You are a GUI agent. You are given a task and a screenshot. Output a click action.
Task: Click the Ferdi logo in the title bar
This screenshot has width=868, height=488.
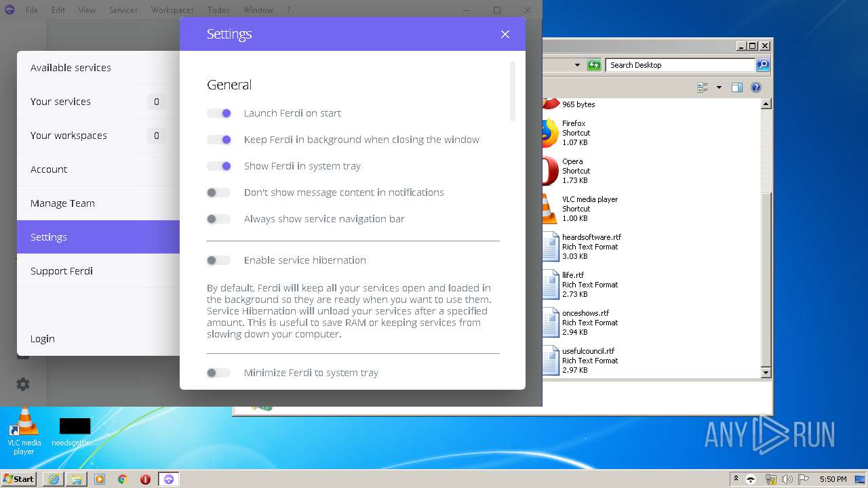click(x=9, y=9)
